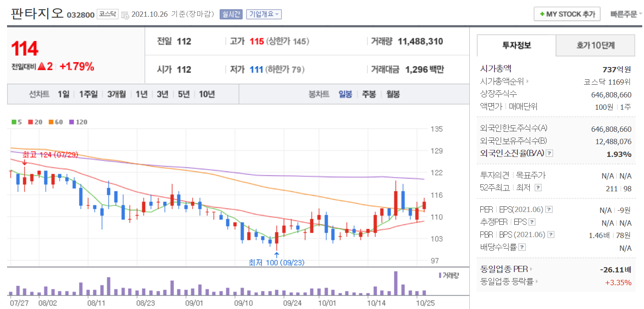Click the 외국인소진율 value 1.93%

619,154
